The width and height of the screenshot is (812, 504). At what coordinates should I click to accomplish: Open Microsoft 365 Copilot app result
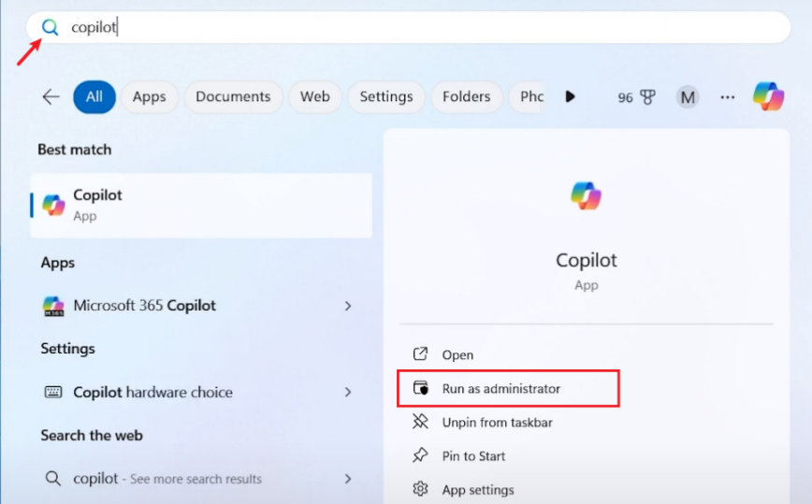click(201, 306)
